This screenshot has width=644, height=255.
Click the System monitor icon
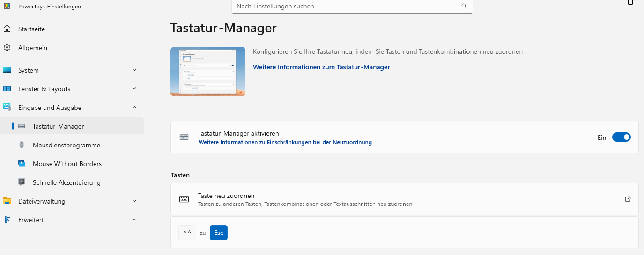[7, 70]
